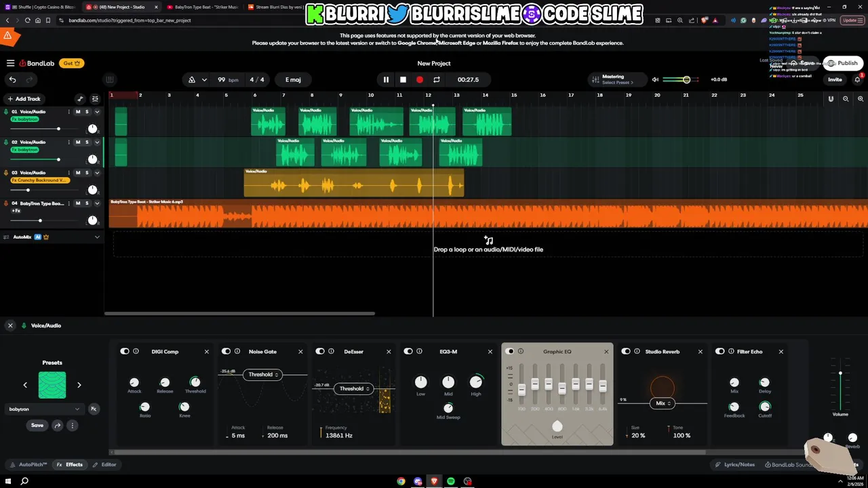
Task: Toggle DIGI Comp effect power
Action: (125, 351)
